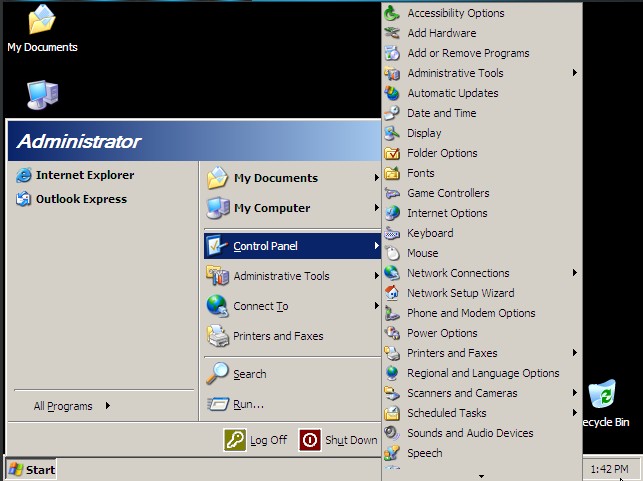Click the Administrator user name header
Screen dimensions: 643x481
pos(78,141)
